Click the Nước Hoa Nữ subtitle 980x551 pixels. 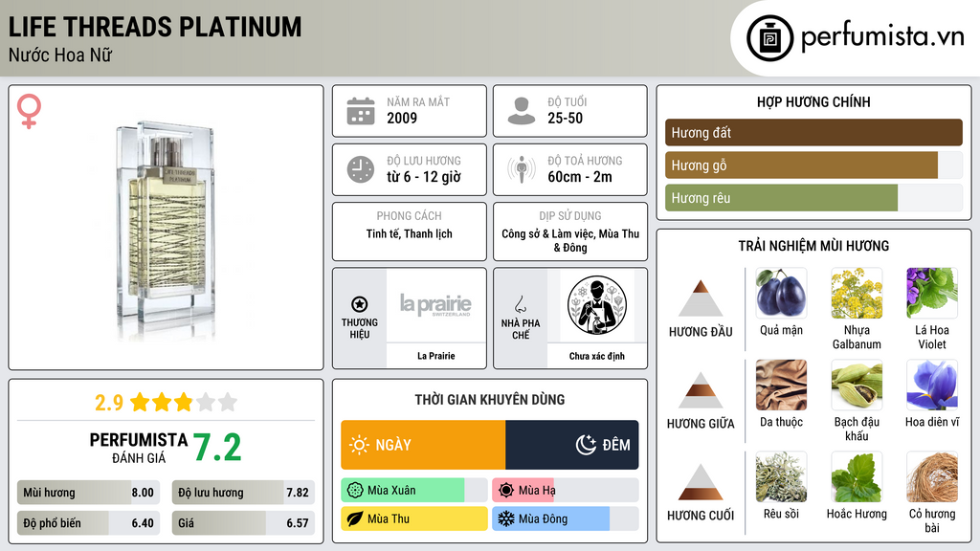[x=60, y=55]
